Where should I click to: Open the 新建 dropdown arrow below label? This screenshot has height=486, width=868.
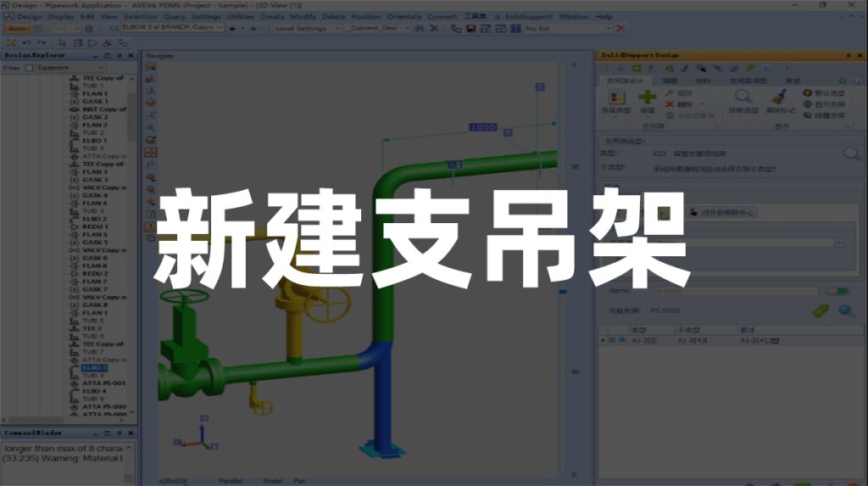coord(647,117)
